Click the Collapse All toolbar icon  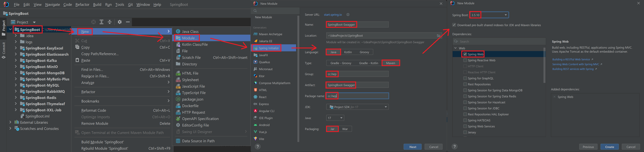click(x=110, y=22)
